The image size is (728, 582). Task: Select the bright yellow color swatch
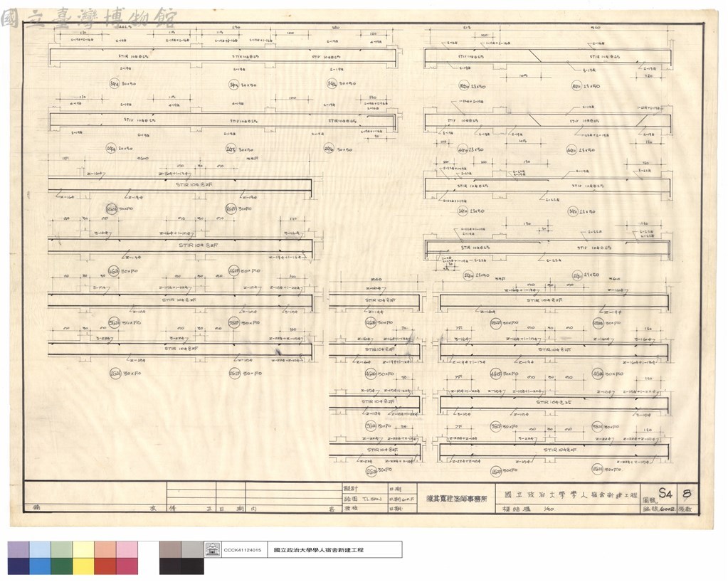click(83, 566)
